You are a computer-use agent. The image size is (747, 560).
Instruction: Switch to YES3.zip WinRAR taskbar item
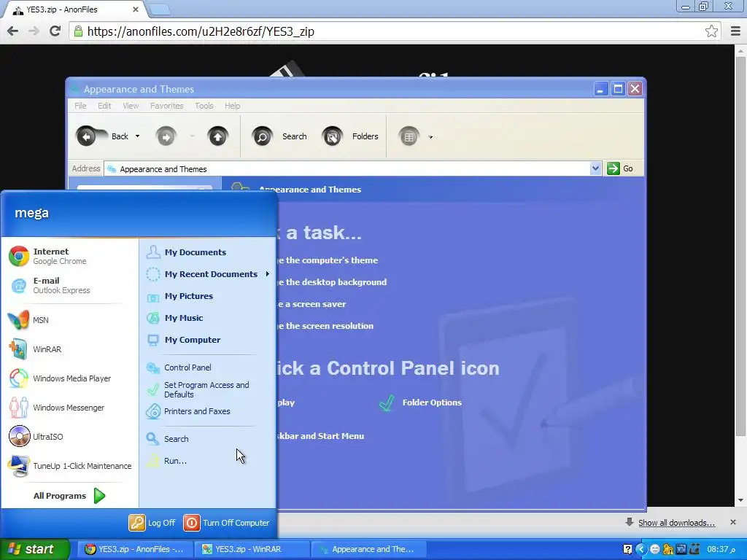252,549
